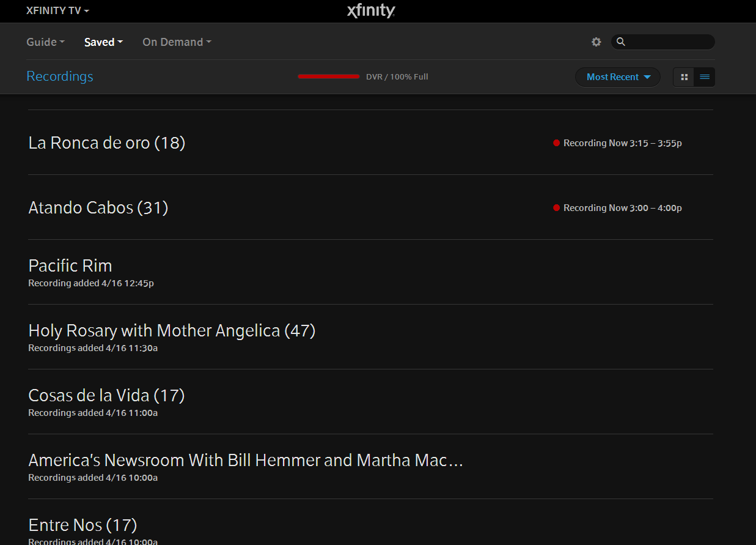Click 'Recording Now 3:00 – 4:00p' status

coord(623,208)
